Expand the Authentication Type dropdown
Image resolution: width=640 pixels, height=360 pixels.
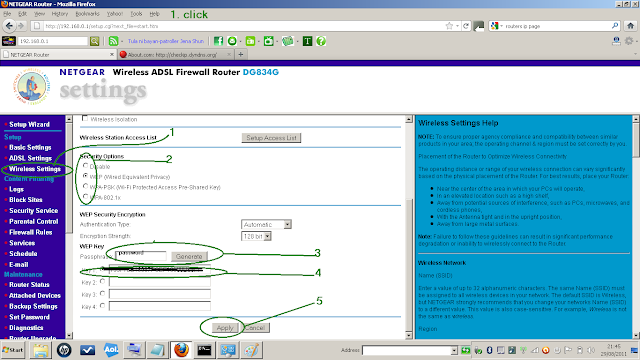266,224
